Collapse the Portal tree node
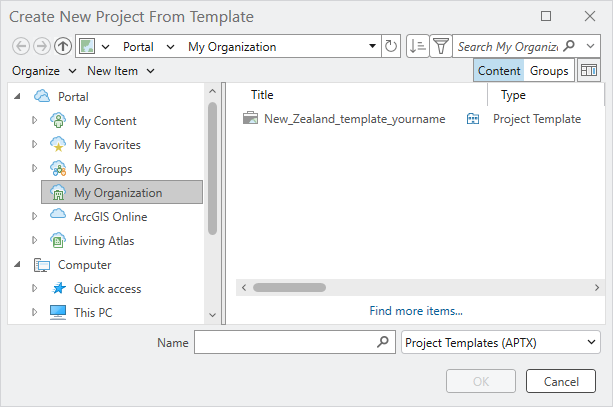 coord(19,97)
